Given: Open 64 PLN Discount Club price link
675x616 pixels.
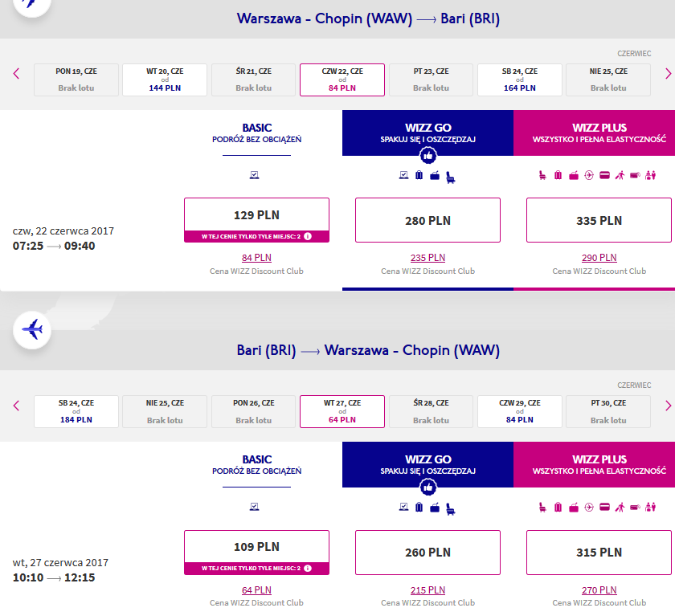Looking at the screenshot, I should pos(256,589).
